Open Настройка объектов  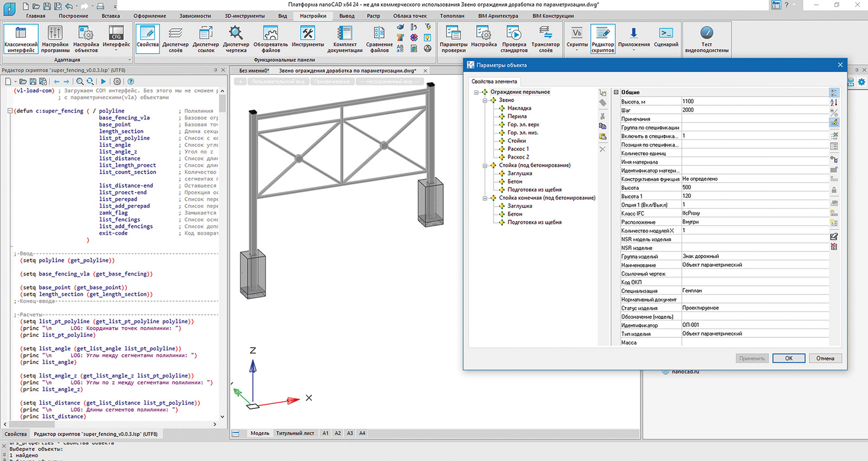pyautogui.click(x=86, y=39)
